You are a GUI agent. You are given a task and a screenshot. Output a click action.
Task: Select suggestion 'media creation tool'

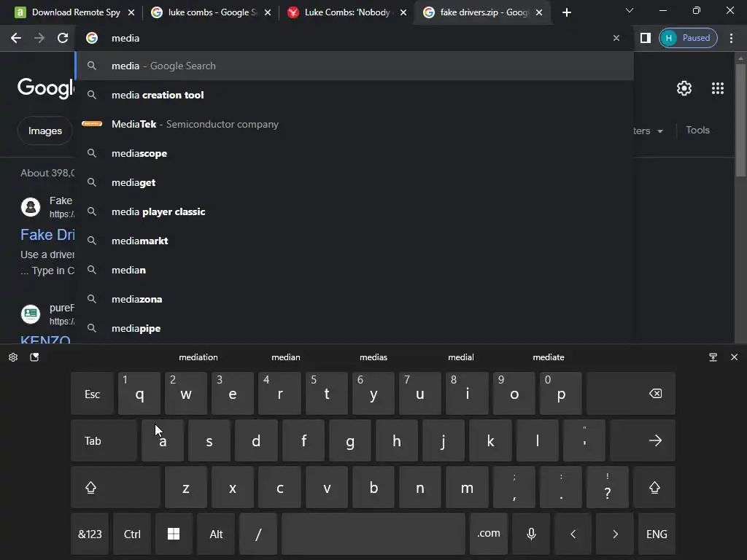click(x=355, y=95)
